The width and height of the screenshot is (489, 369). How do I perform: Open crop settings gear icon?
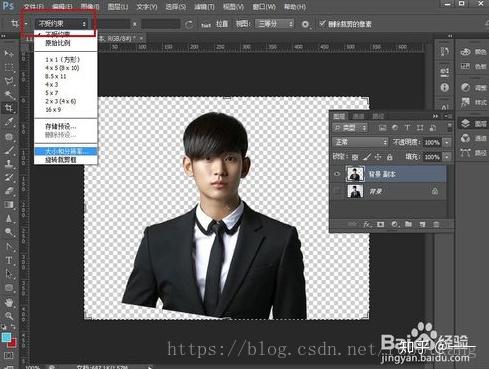pyautogui.click(x=305, y=24)
